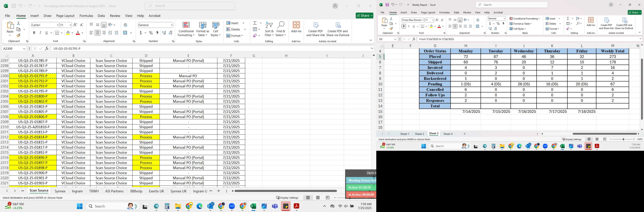The height and width of the screenshot is (212, 644).
Task: Expand Name Box dropdown showing A2300
Action: [x=24, y=48]
